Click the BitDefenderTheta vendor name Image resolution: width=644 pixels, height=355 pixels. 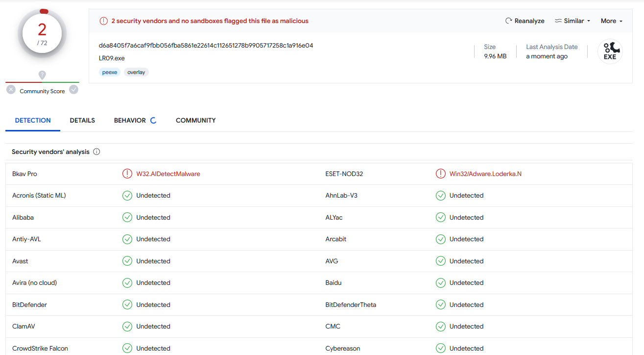[351, 304]
